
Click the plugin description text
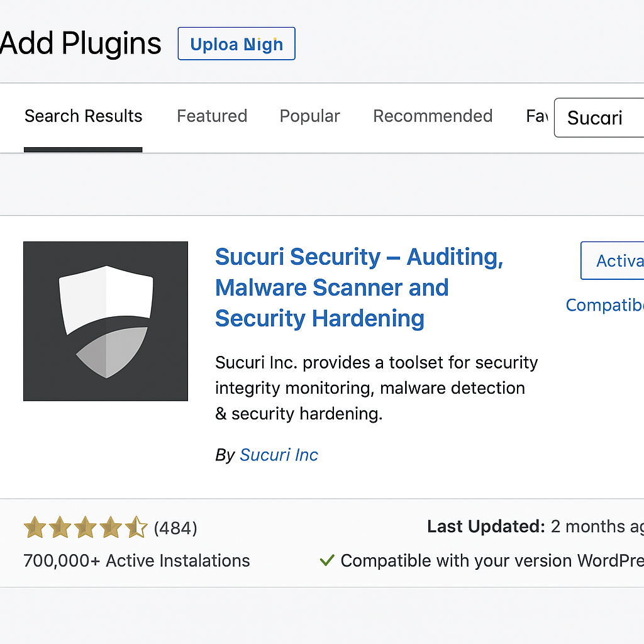point(377,388)
